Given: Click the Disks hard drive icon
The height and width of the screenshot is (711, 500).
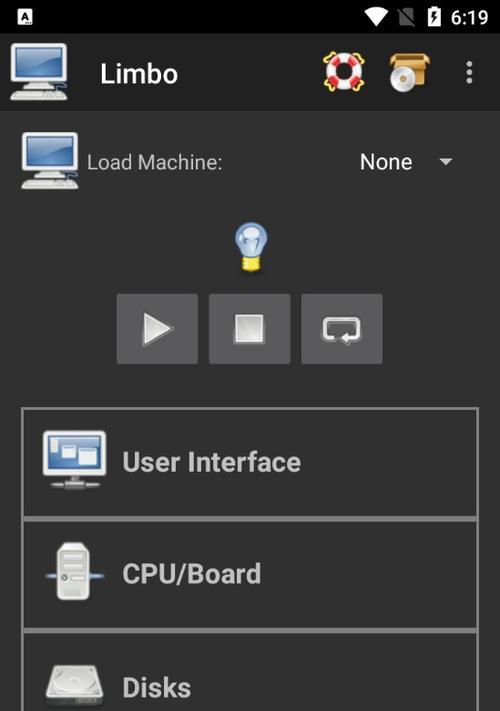Looking at the screenshot, I should tap(74, 686).
